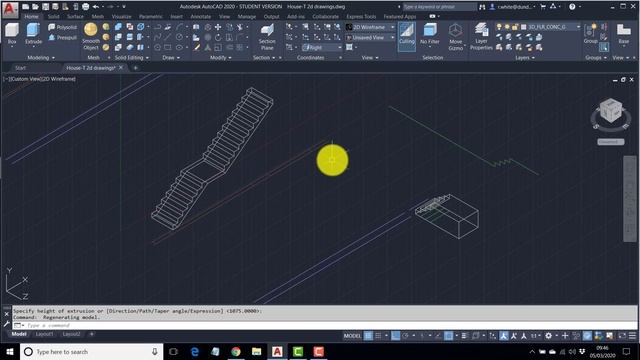The height and width of the screenshot is (360, 640).
Task: Click the MODEL space status button
Action: coord(352,336)
